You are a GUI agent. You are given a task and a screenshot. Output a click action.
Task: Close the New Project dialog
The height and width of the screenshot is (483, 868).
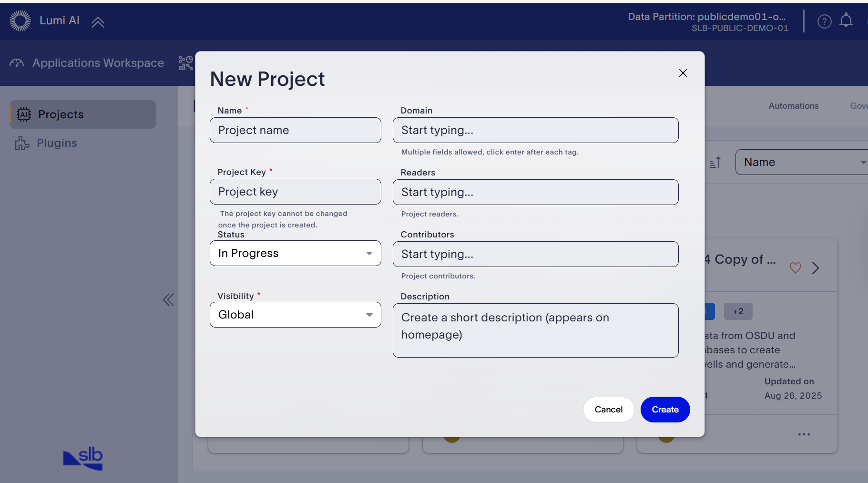coord(683,73)
